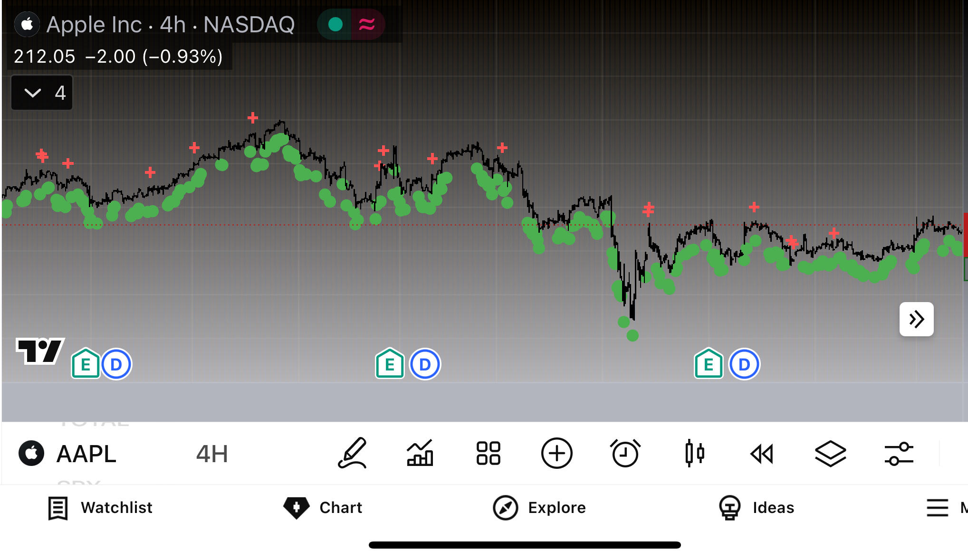Switch to the Watchlist tab
This screenshot has width=968, height=560.
click(x=100, y=508)
